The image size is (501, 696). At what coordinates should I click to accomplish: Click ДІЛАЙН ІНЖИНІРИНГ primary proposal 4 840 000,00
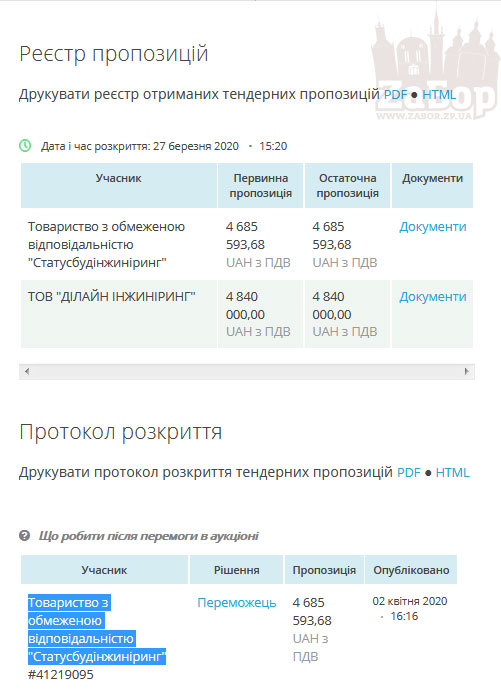tap(245, 305)
